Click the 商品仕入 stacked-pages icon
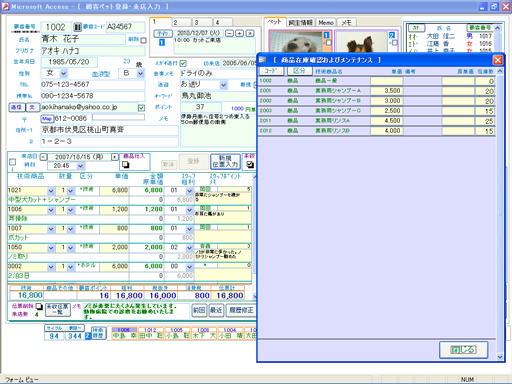 [x=126, y=165]
